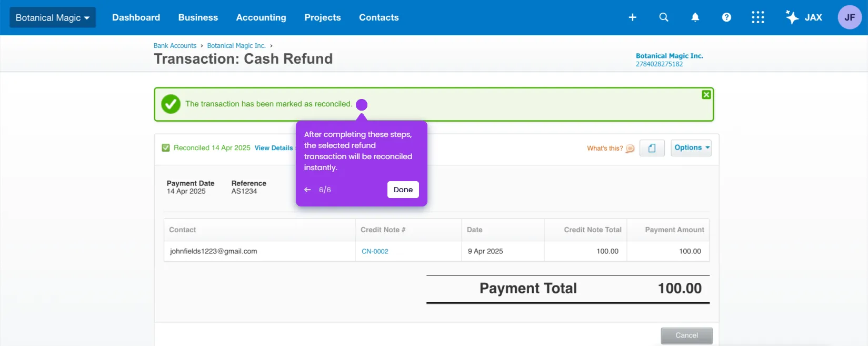
Task: Click the Credit Note Total column header
Action: click(x=585, y=230)
